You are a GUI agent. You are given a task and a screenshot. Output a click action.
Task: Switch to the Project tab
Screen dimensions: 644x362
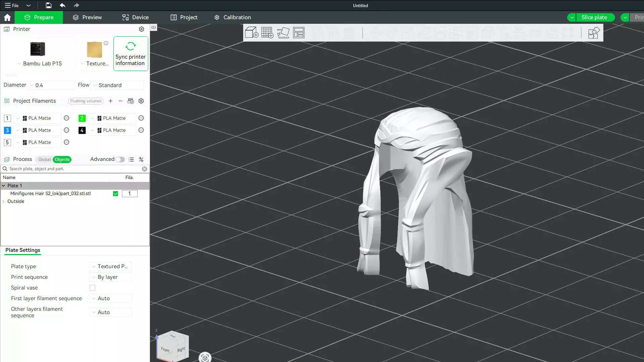click(184, 17)
